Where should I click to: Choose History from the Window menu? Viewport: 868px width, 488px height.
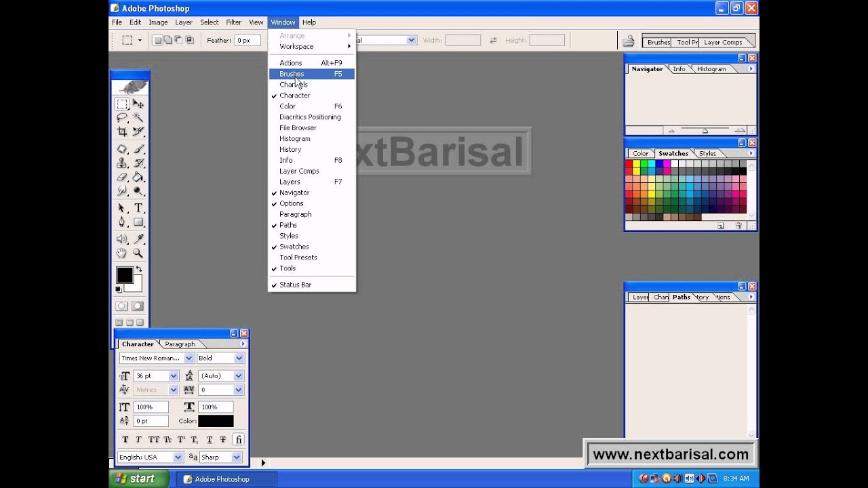(x=312, y=149)
